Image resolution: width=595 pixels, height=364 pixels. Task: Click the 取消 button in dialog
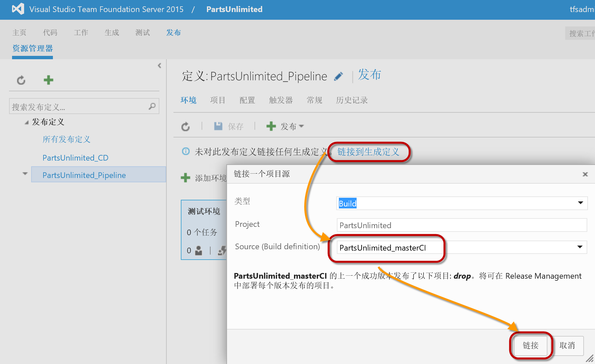pyautogui.click(x=567, y=345)
